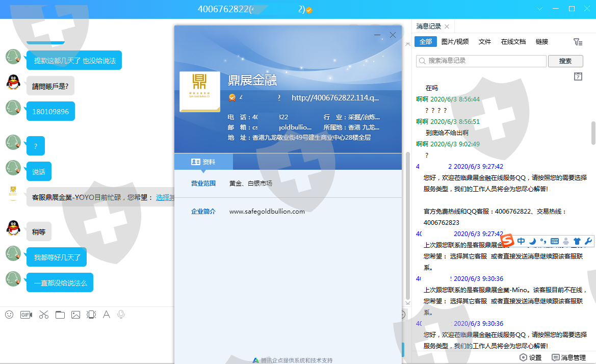Expand the message filter options icon

(577, 42)
